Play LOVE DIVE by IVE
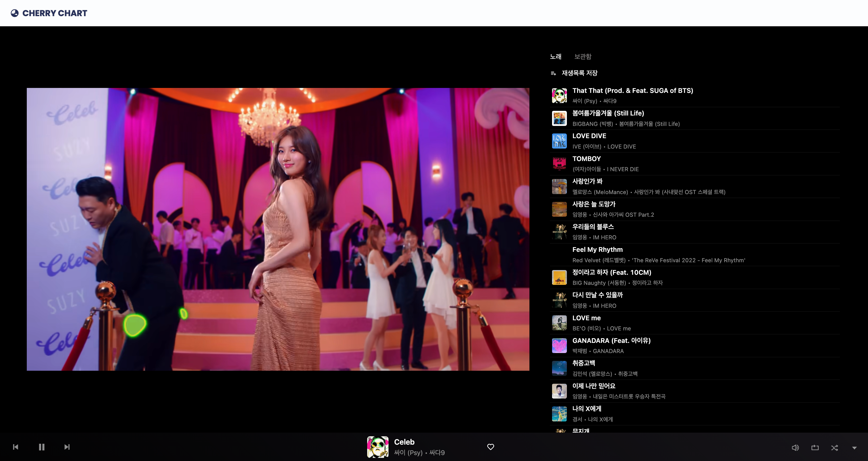 coord(589,136)
